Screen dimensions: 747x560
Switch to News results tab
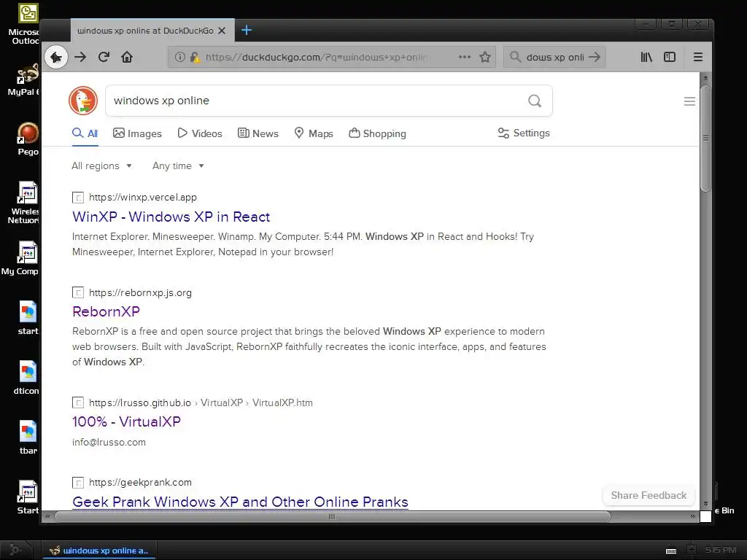258,133
